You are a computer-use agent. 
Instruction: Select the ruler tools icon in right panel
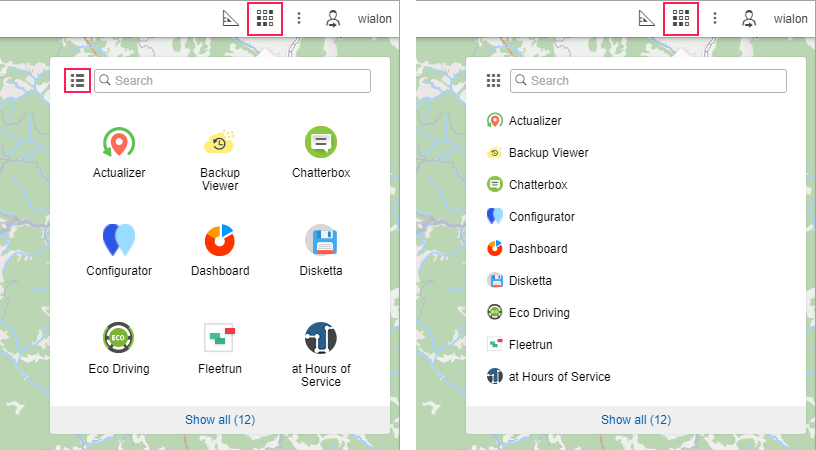point(646,19)
